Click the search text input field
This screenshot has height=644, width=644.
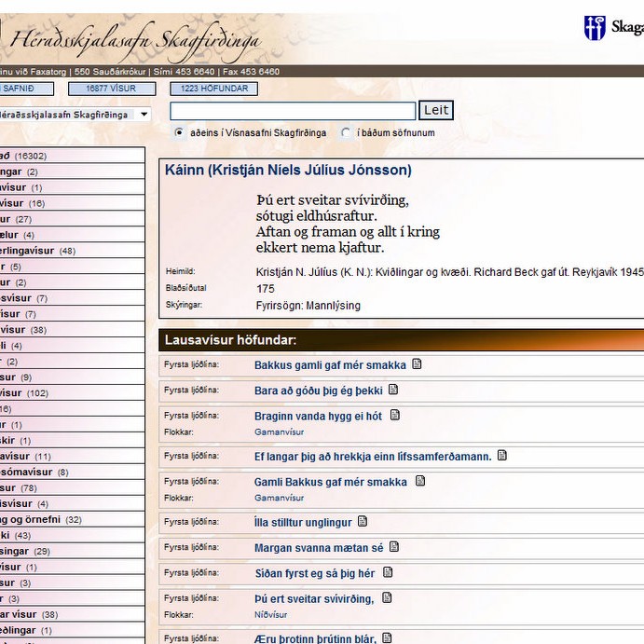[293, 111]
